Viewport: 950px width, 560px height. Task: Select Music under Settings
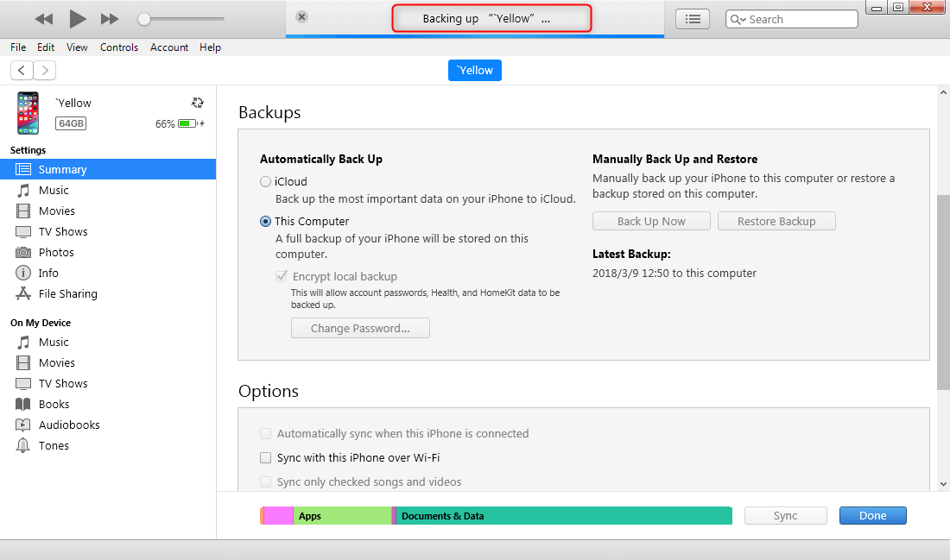[x=108, y=190]
